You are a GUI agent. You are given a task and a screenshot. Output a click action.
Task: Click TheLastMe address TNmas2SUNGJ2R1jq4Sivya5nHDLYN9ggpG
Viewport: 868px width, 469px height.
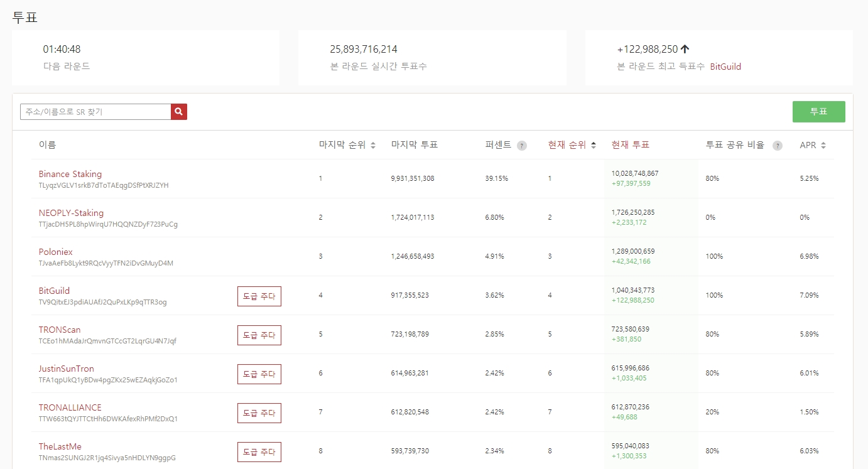[107, 458]
